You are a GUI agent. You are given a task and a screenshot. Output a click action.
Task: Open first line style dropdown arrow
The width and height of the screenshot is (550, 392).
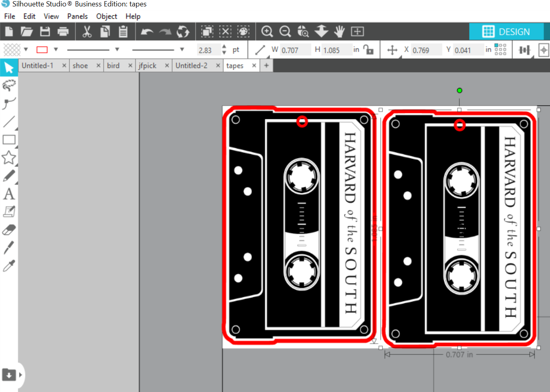click(x=117, y=49)
